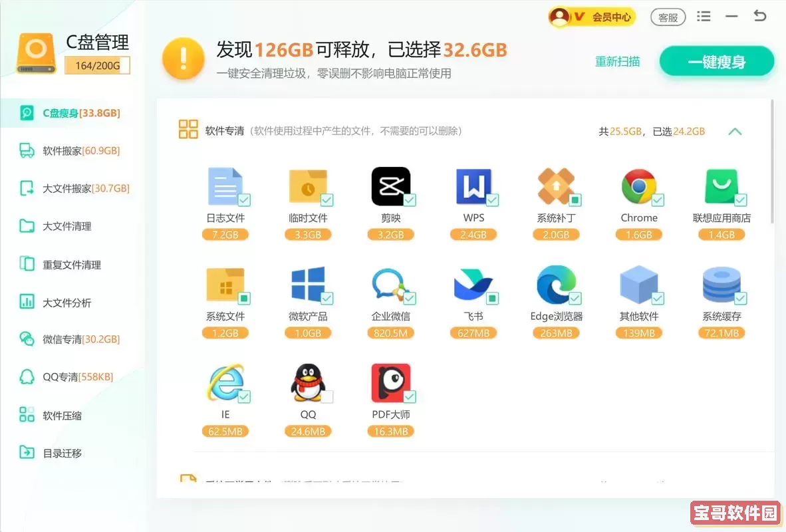Click the 24.6MB badge under QQ

pos(308,431)
